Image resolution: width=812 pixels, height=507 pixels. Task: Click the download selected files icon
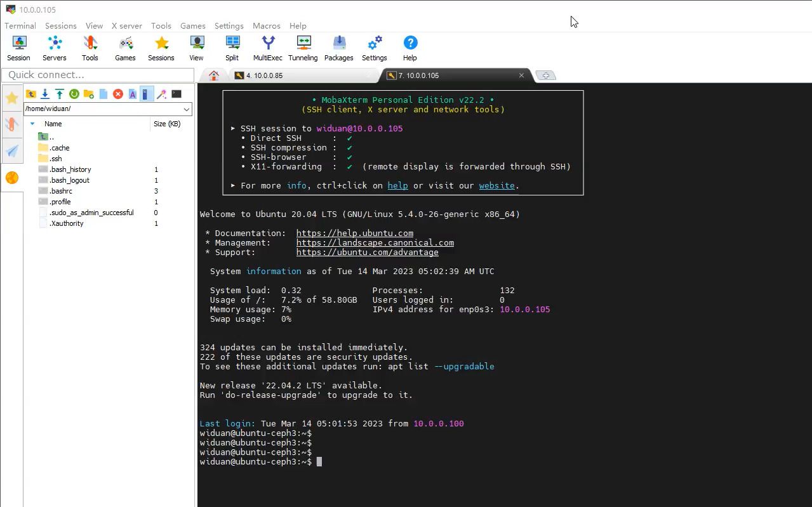45,94
